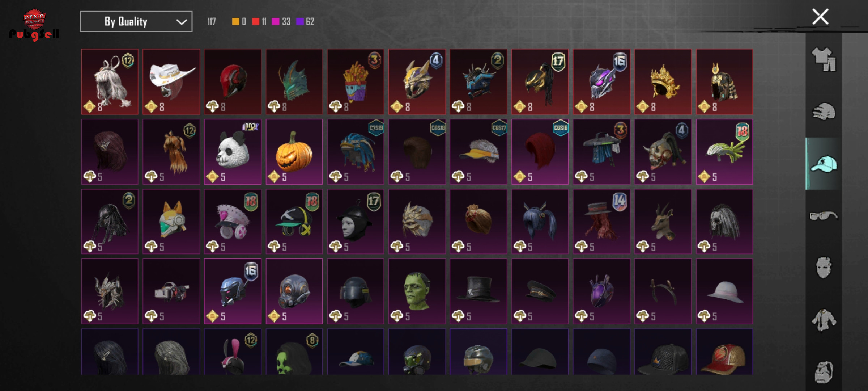Select the helmet category icon in sidebar
The width and height of the screenshot is (868, 391).
pos(824,112)
